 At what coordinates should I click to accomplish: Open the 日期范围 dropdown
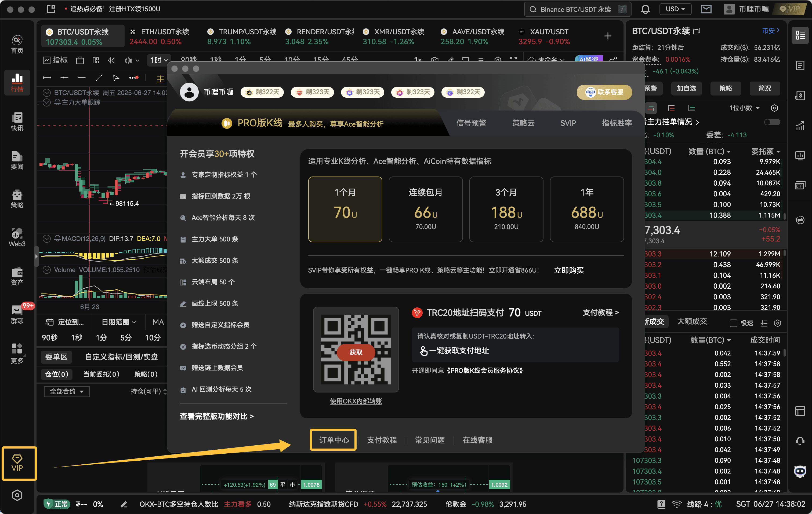pyautogui.click(x=119, y=322)
